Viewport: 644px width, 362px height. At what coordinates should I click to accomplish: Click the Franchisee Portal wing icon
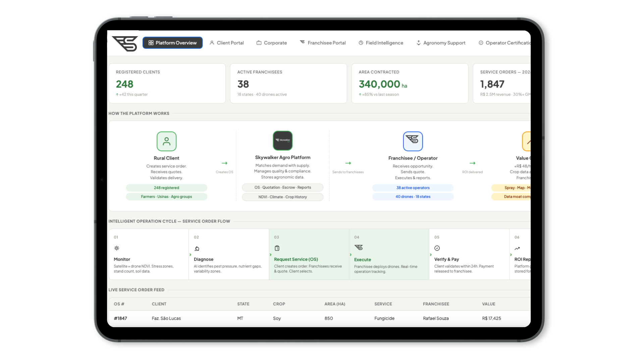pyautogui.click(x=302, y=42)
